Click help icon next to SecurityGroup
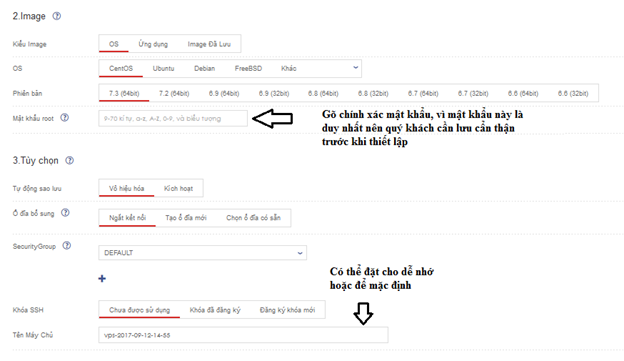Viewport: 624px width, 361px height. click(67, 246)
